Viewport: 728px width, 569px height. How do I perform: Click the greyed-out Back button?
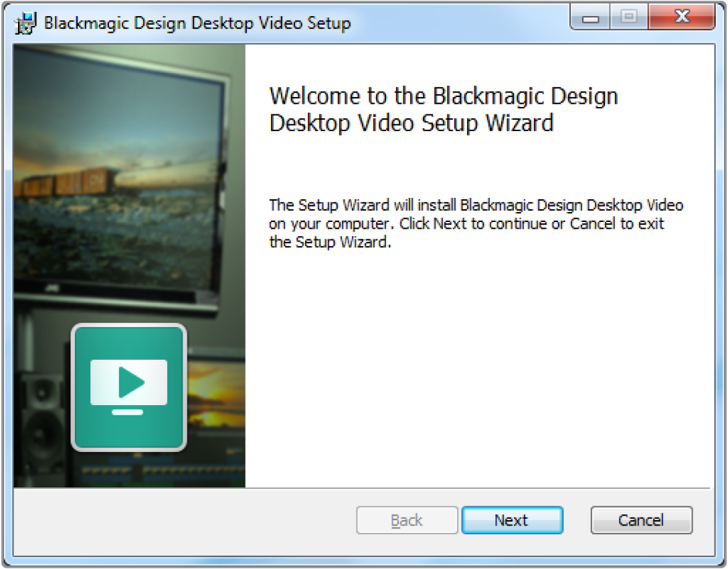407,520
